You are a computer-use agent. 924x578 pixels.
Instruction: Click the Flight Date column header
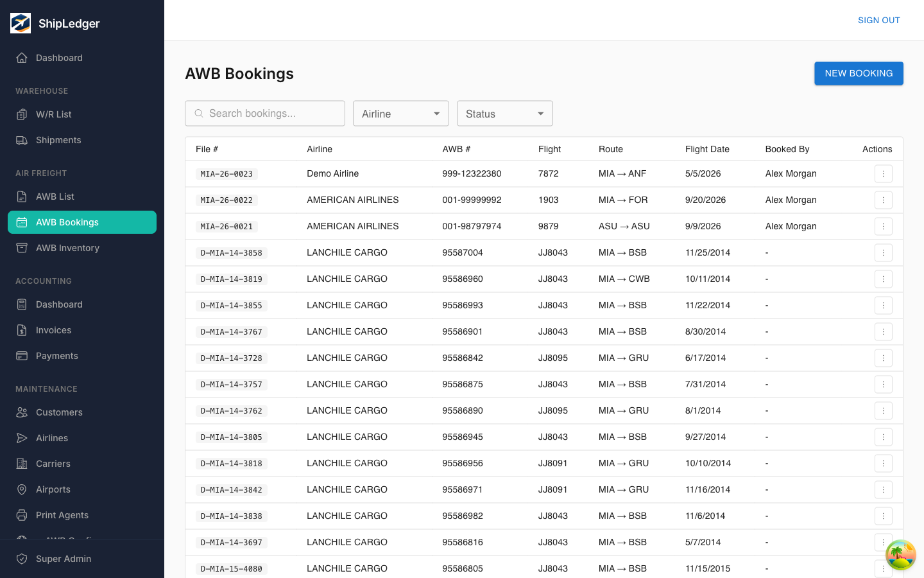(707, 149)
